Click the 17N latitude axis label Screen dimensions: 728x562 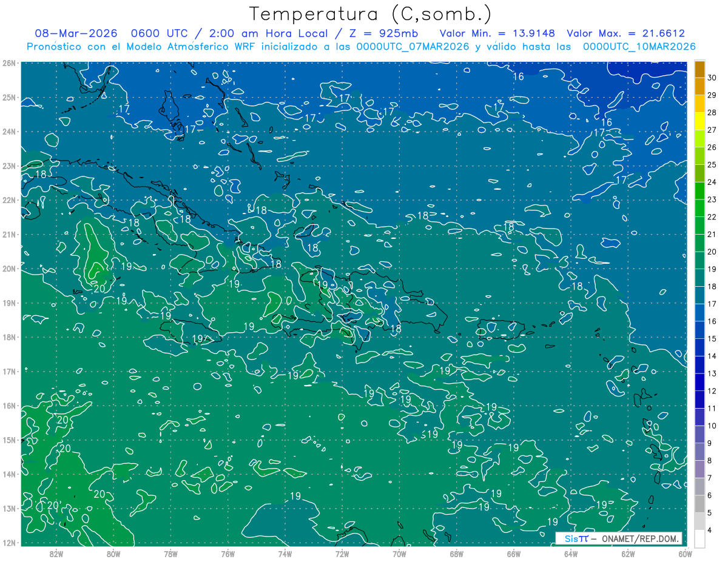(x=9, y=371)
